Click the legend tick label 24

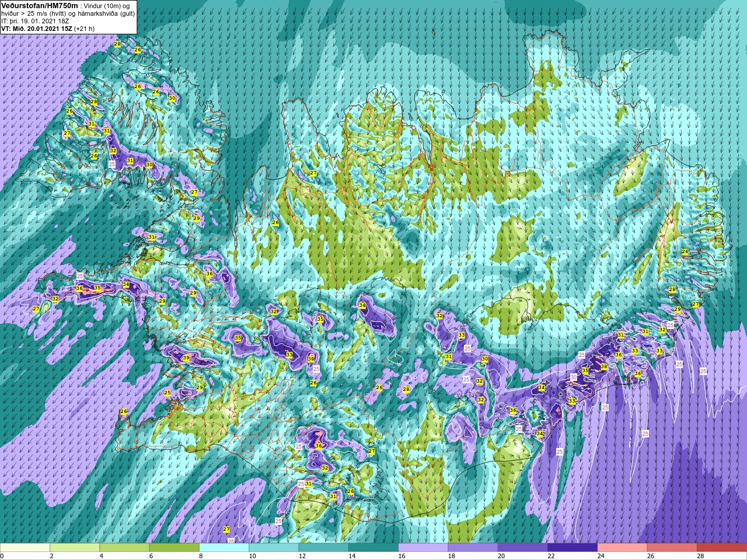601,556
